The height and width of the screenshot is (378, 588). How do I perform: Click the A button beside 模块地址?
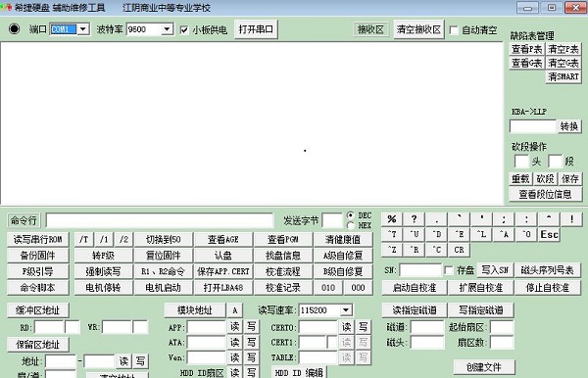pos(235,310)
